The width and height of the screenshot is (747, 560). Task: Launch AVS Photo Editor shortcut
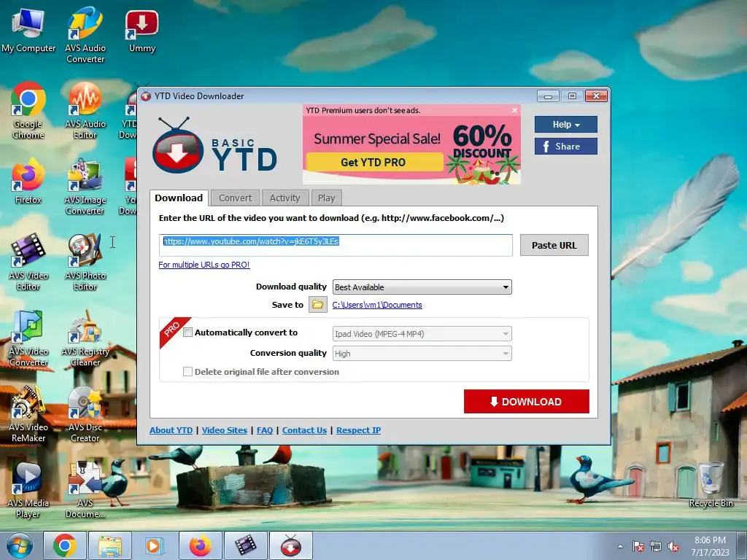tap(85, 262)
